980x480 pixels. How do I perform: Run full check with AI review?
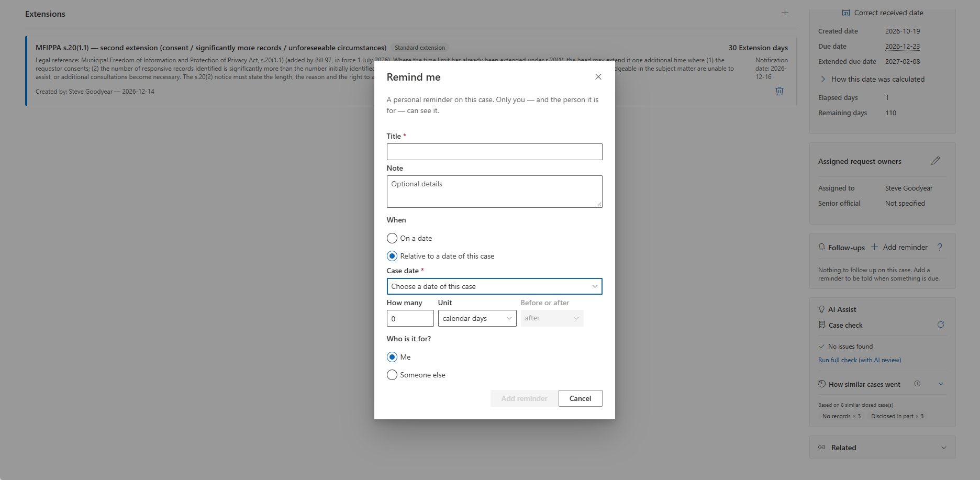click(860, 360)
